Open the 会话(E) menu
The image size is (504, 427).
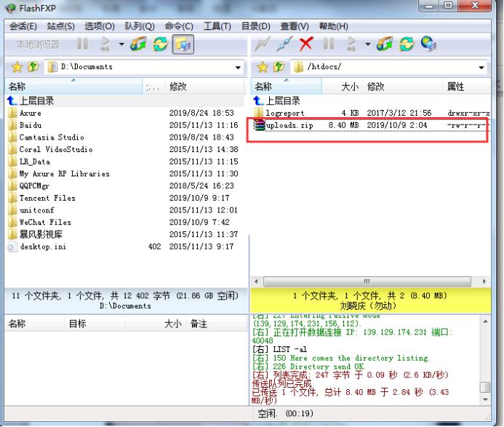23,26
